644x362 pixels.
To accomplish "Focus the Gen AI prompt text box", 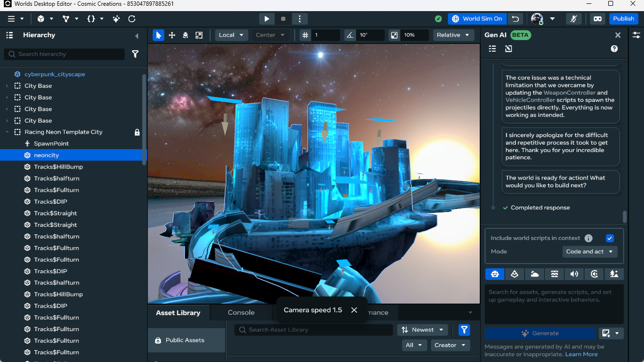I will click(x=554, y=304).
